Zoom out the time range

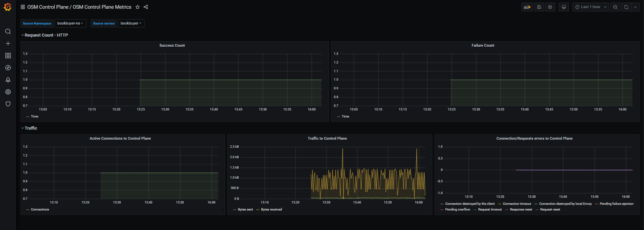click(615, 7)
